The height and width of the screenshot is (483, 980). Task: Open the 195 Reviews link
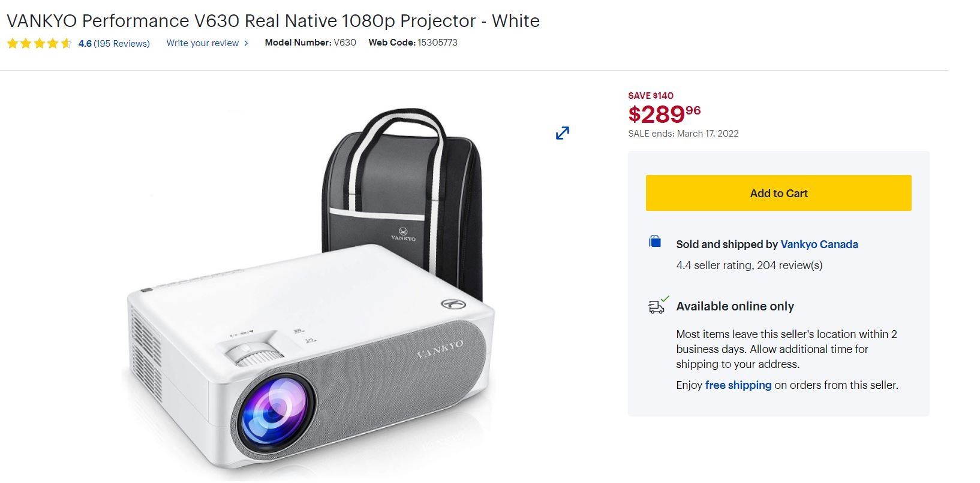click(122, 43)
